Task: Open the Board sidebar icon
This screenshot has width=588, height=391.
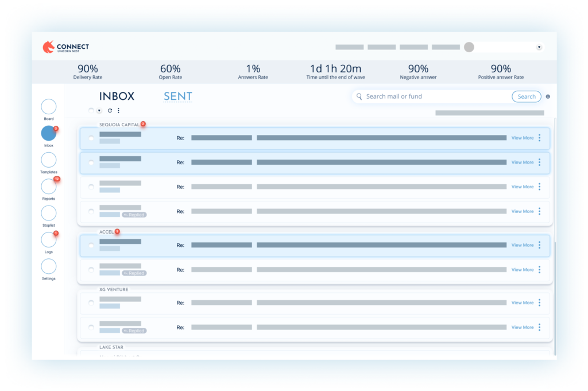Action: click(x=49, y=107)
